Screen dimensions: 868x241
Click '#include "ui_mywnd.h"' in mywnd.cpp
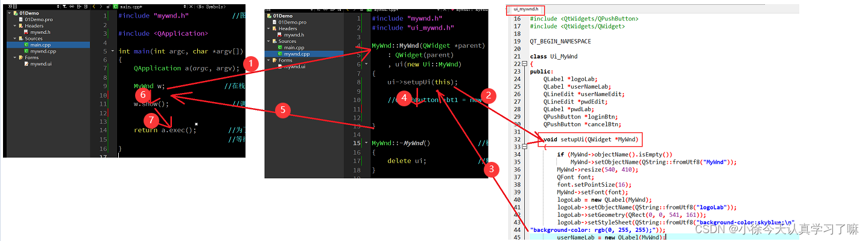click(413, 28)
